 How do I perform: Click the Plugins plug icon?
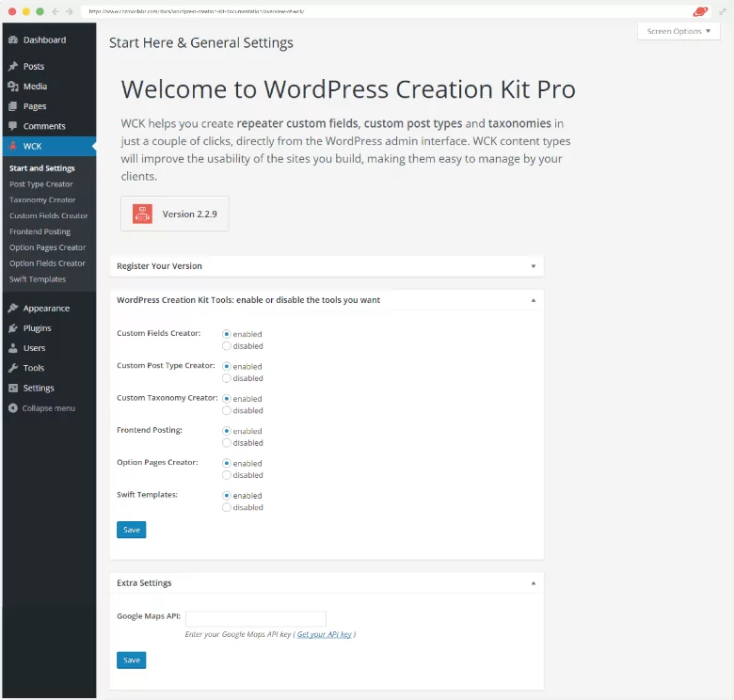[13, 328]
